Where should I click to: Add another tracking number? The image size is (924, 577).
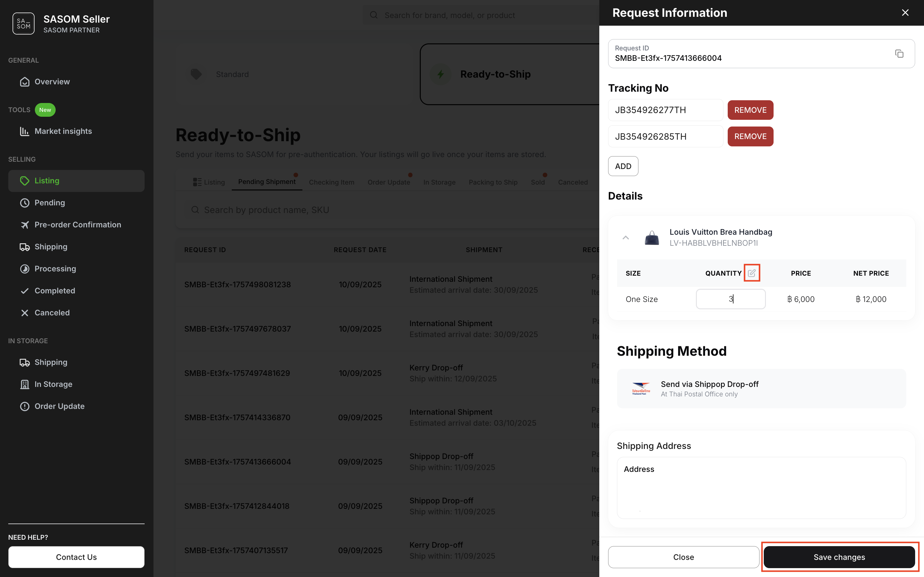[x=623, y=166]
